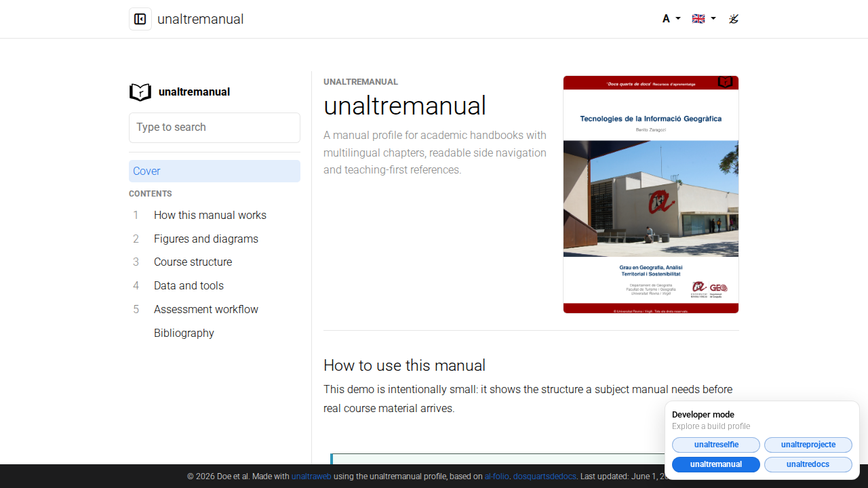
Task: Follow the al-folio footer link
Action: (x=496, y=476)
